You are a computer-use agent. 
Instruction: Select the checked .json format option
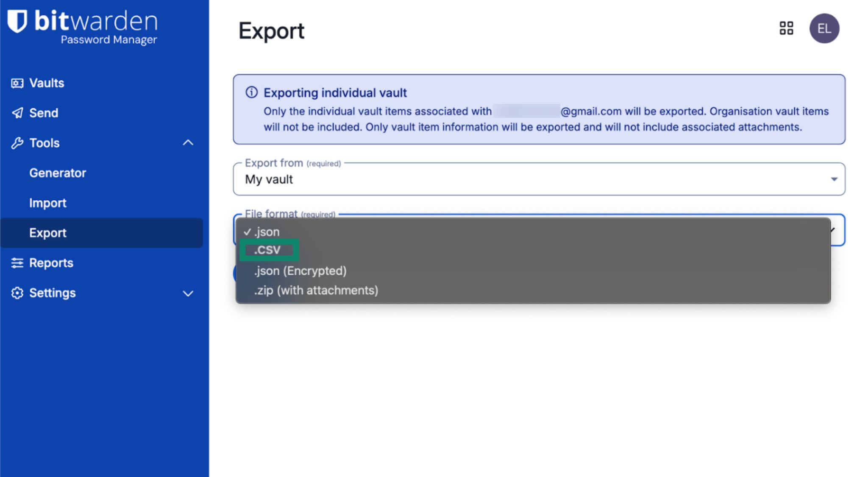click(x=267, y=232)
